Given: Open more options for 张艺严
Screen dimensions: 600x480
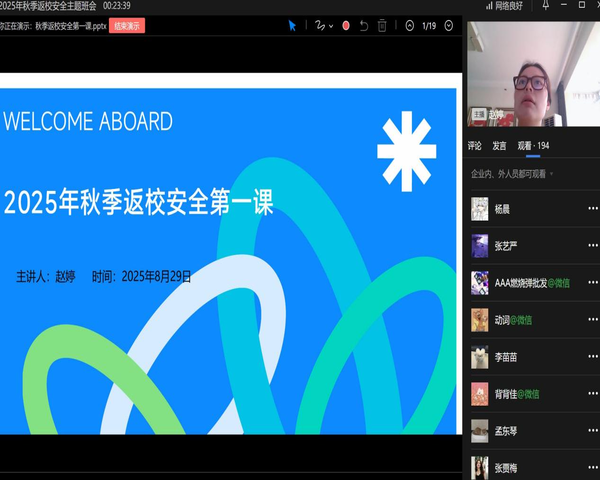Looking at the screenshot, I should (592, 246).
